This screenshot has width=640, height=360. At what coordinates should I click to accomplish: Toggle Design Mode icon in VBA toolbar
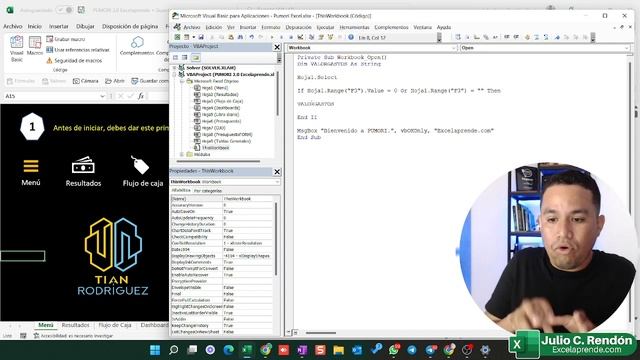(300, 37)
